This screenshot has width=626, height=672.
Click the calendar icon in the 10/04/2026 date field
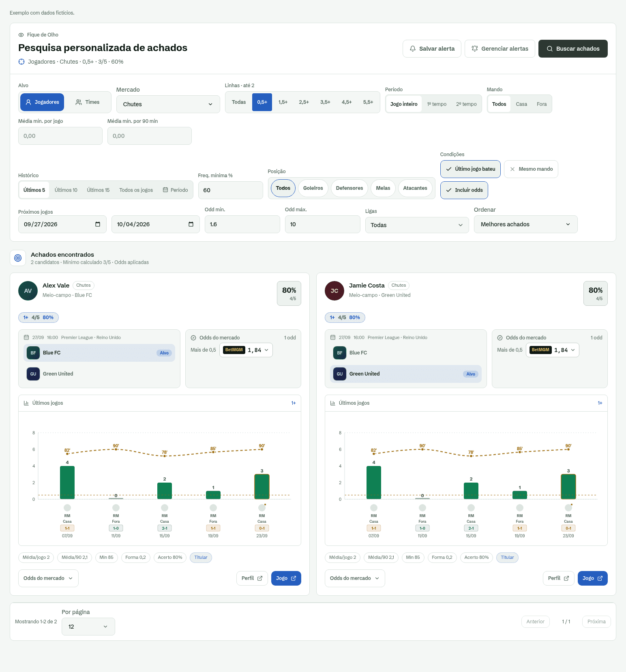click(191, 224)
